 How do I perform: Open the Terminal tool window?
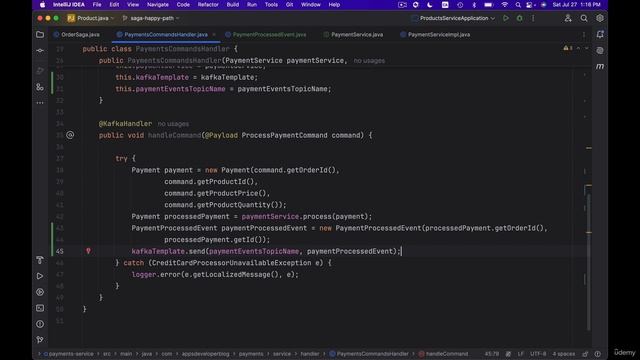pyautogui.click(x=40, y=308)
